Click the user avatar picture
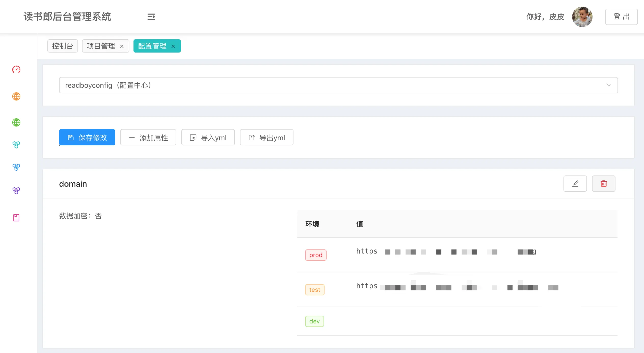Image resolution: width=644 pixels, height=353 pixels. pos(582,17)
